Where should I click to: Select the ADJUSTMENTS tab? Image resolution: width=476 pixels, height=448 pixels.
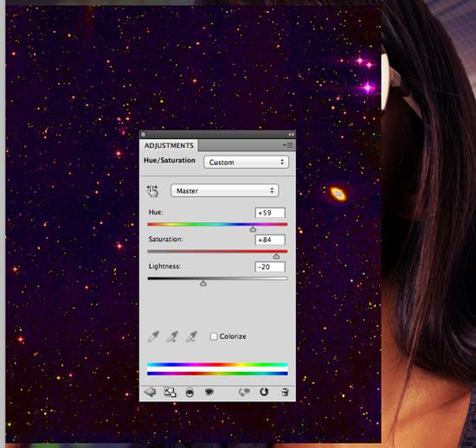click(x=169, y=145)
